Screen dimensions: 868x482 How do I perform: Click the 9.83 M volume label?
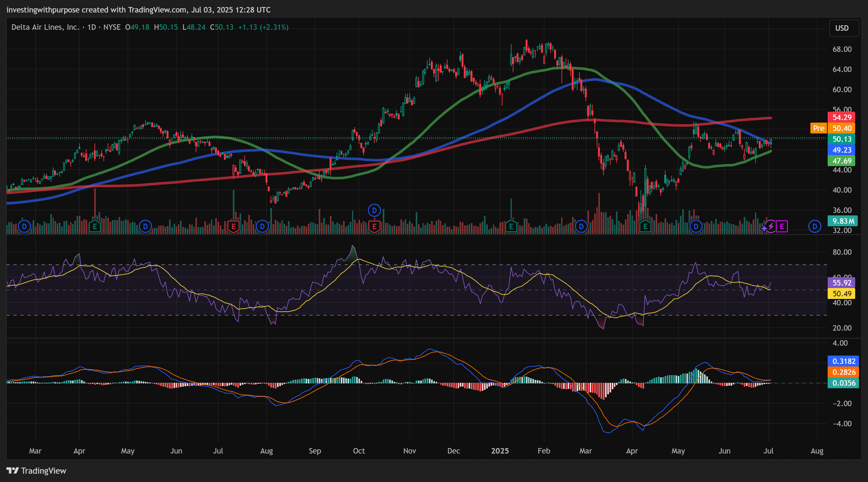pos(843,221)
